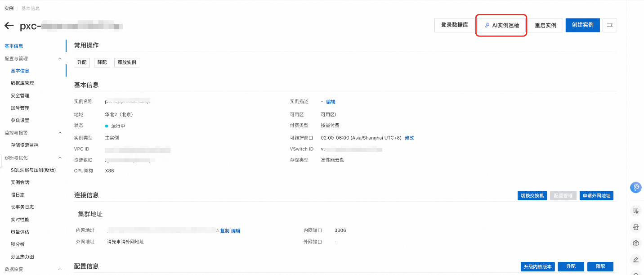This screenshot has width=644, height=275.
Task: Open 数据库管理 in sidebar
Action: tap(22, 83)
